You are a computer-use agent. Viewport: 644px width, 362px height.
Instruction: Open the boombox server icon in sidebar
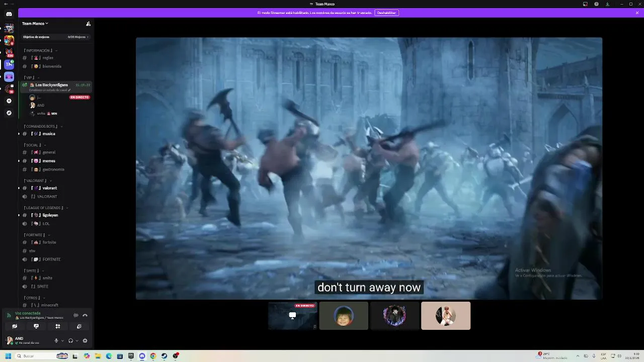[x=9, y=77]
